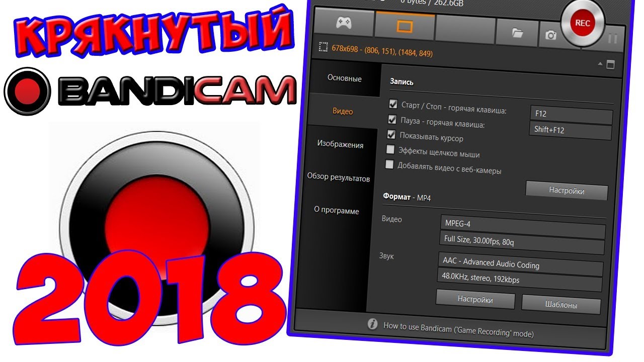Screen dimensions: 644x362
Task: Click Настройки button under Формат section
Action: (x=475, y=300)
